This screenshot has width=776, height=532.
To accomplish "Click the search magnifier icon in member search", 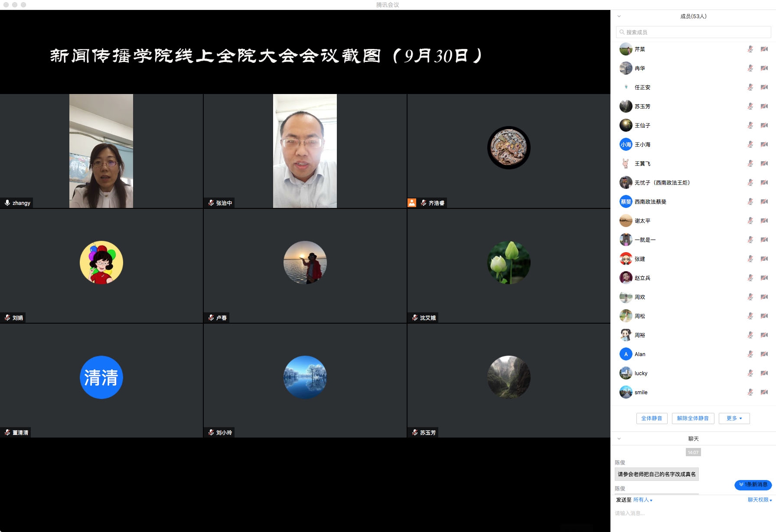I will [x=622, y=32].
